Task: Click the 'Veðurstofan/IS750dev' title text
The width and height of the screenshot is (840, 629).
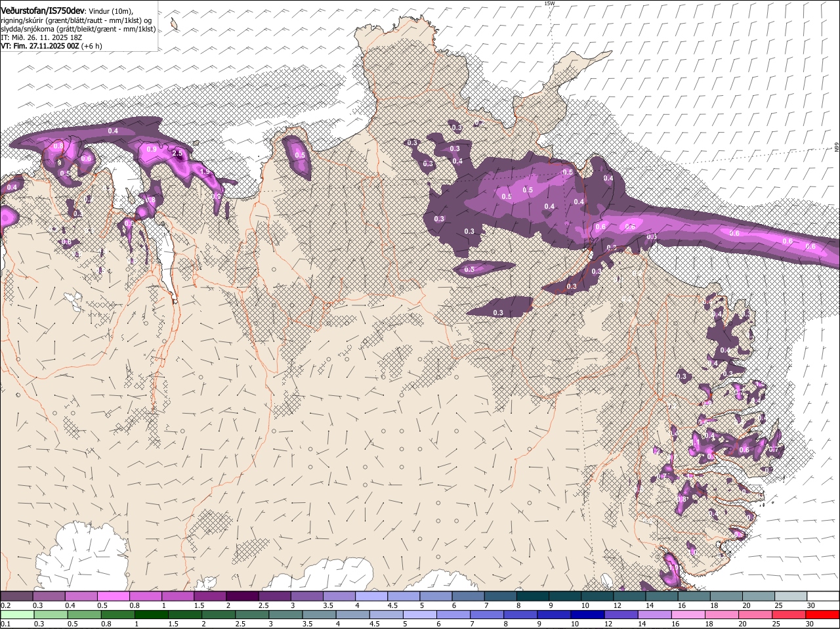Action: (43, 11)
